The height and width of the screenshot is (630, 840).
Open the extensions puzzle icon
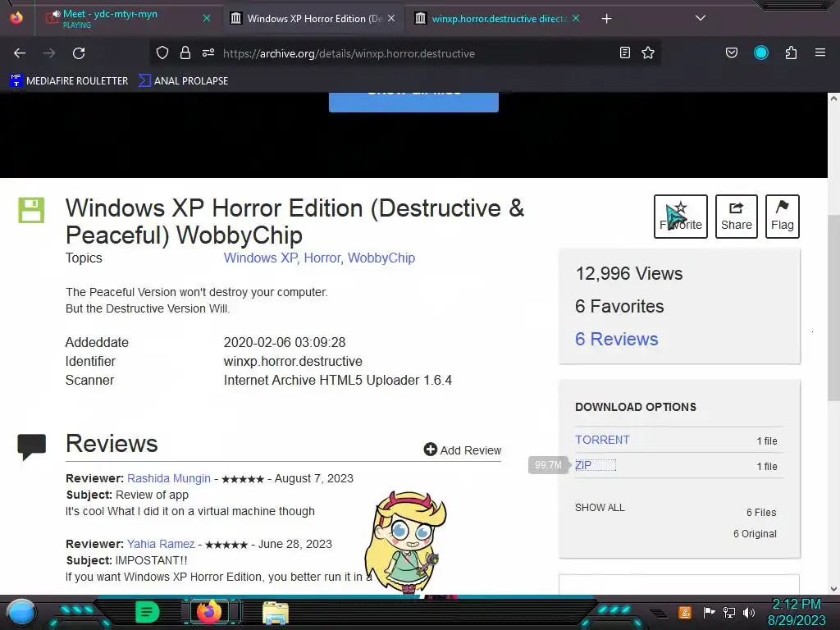point(791,52)
